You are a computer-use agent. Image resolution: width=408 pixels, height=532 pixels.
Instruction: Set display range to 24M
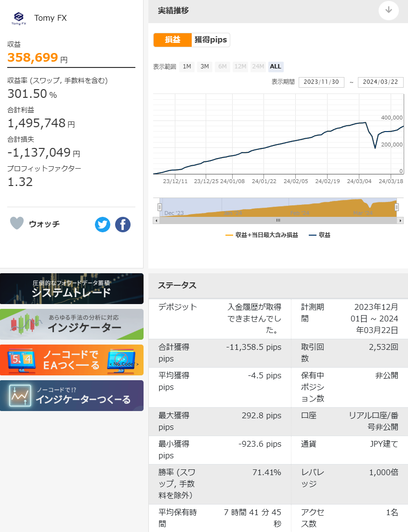[x=258, y=66]
